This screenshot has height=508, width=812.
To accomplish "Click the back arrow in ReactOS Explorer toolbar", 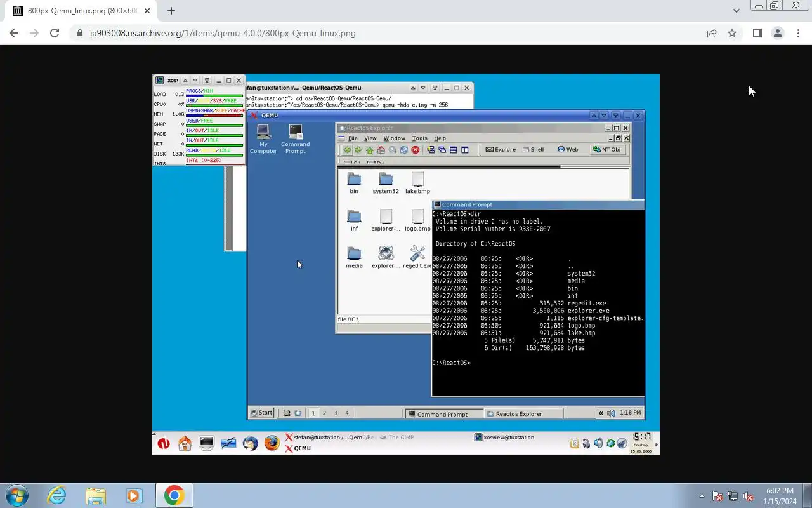I will tap(347, 150).
